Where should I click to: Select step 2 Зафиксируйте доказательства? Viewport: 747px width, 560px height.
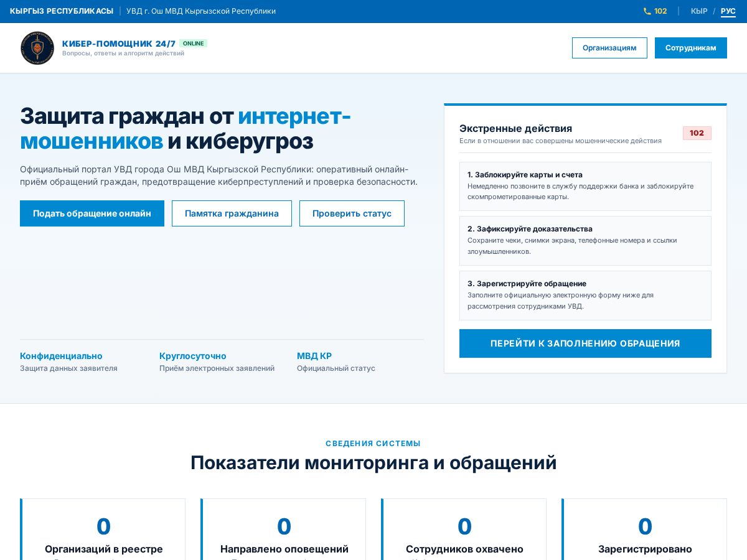[585, 241]
